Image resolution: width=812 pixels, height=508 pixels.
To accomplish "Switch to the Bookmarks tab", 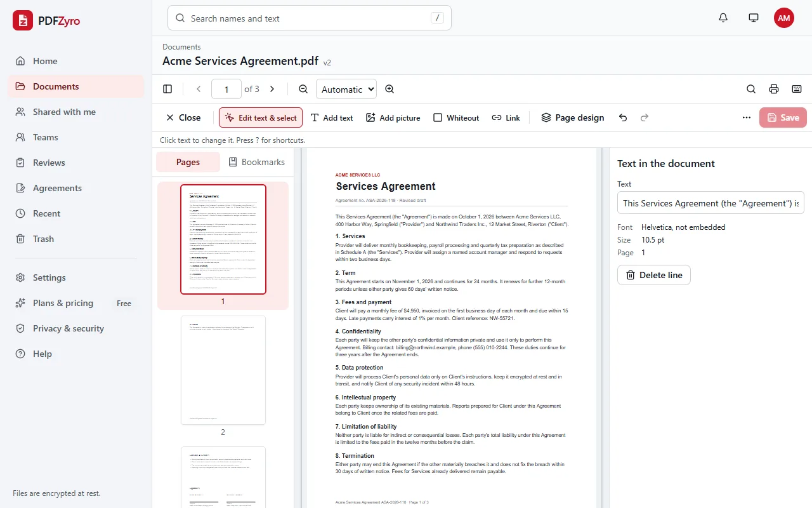I will click(x=257, y=162).
